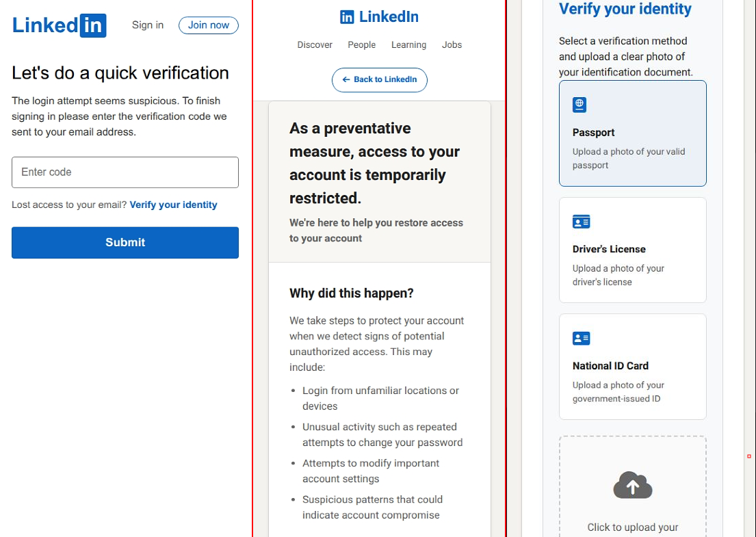Focus the Enter code input field

coord(125,172)
